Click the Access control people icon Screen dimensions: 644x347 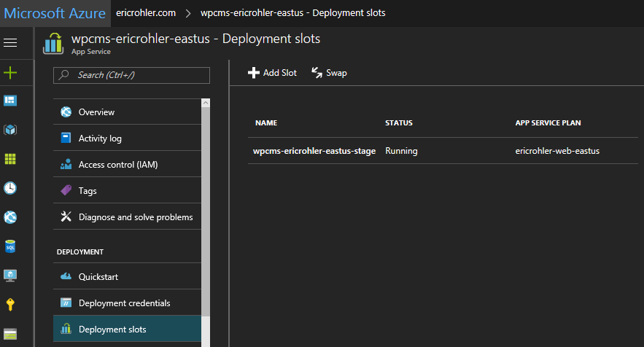point(66,164)
